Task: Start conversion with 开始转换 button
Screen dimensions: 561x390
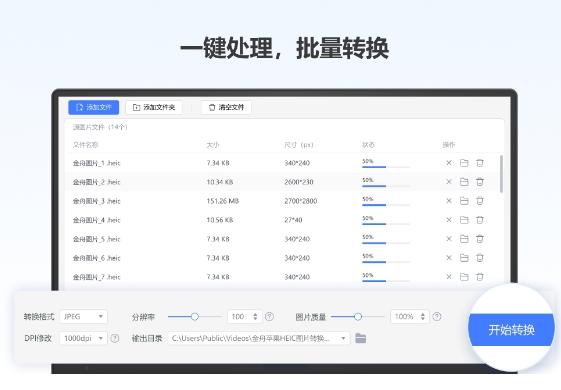Action: pyautogui.click(x=512, y=330)
